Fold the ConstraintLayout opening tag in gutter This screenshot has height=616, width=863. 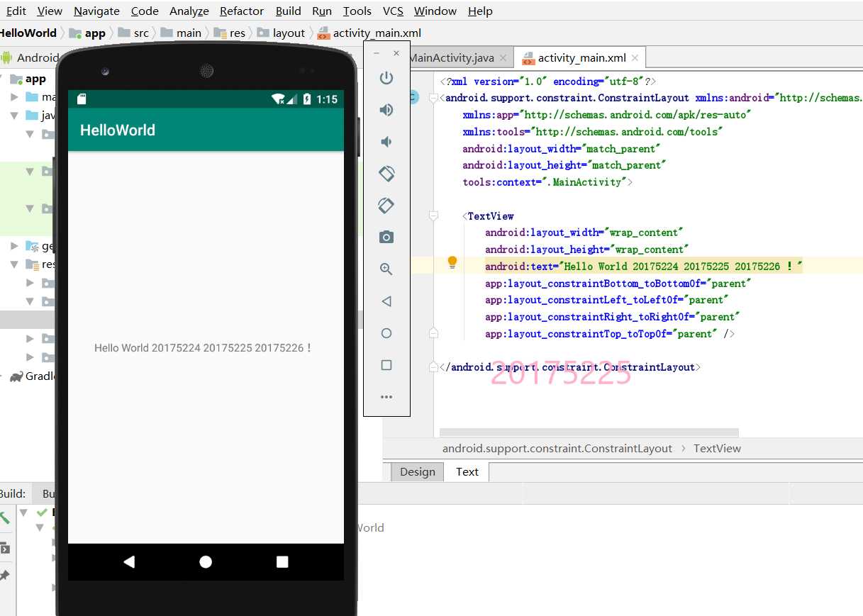pos(433,99)
